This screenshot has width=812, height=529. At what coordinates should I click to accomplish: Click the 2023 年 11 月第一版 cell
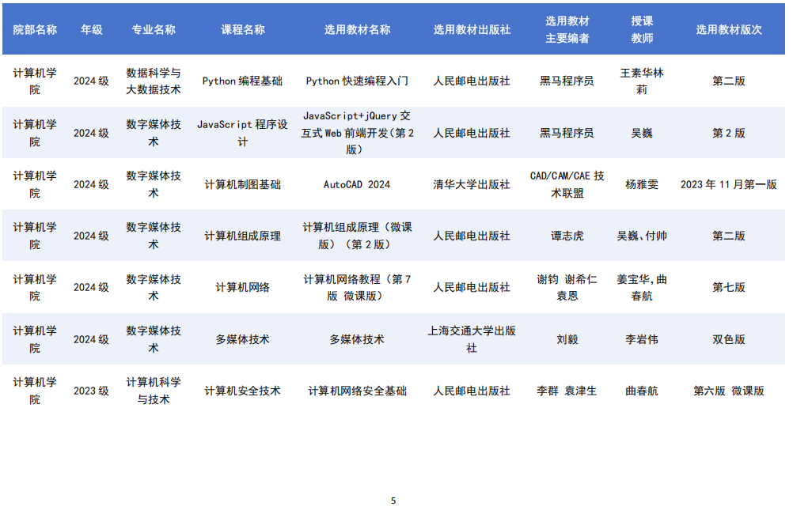coord(729,184)
